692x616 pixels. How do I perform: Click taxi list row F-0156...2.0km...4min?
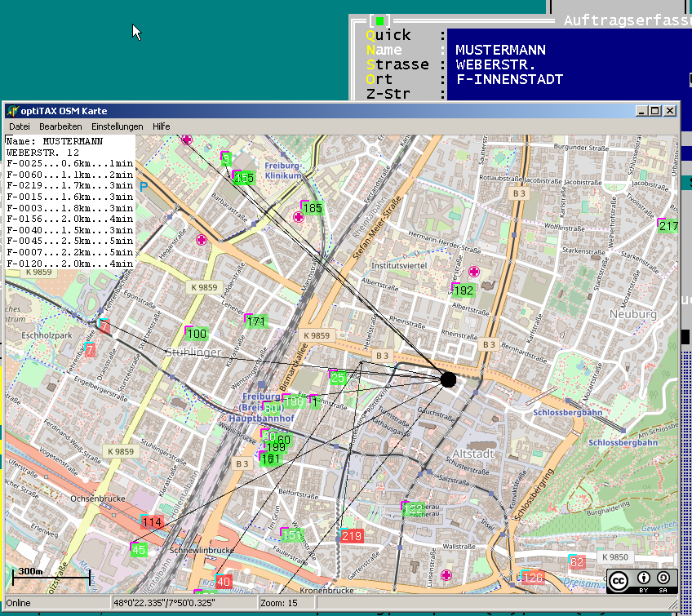69,219
